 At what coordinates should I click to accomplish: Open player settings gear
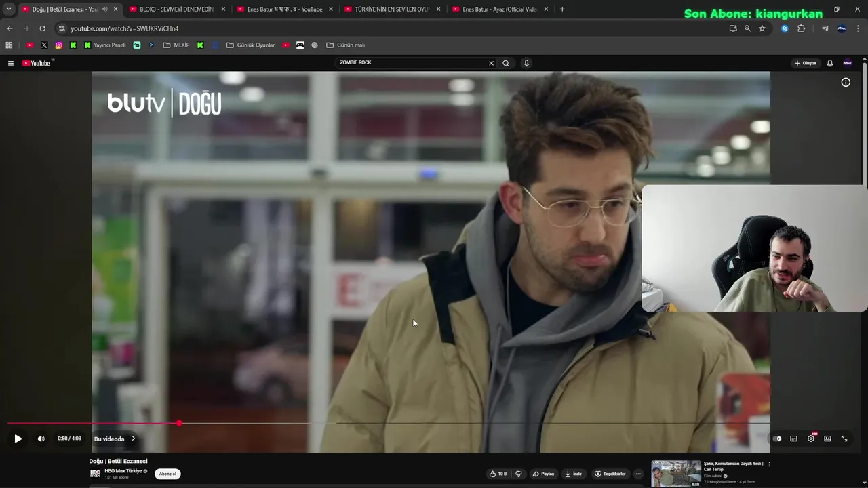click(810, 439)
